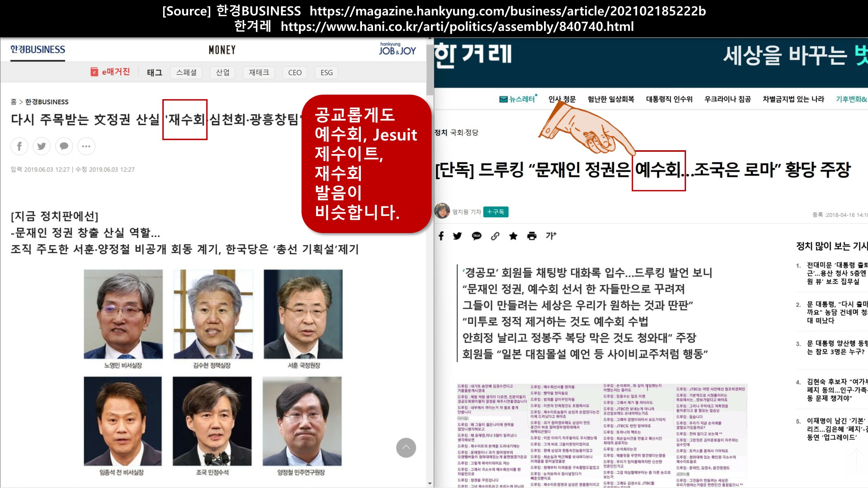Click the comment bubble share icon in 한경BUSINESS
The height and width of the screenshot is (488, 868).
point(64,146)
